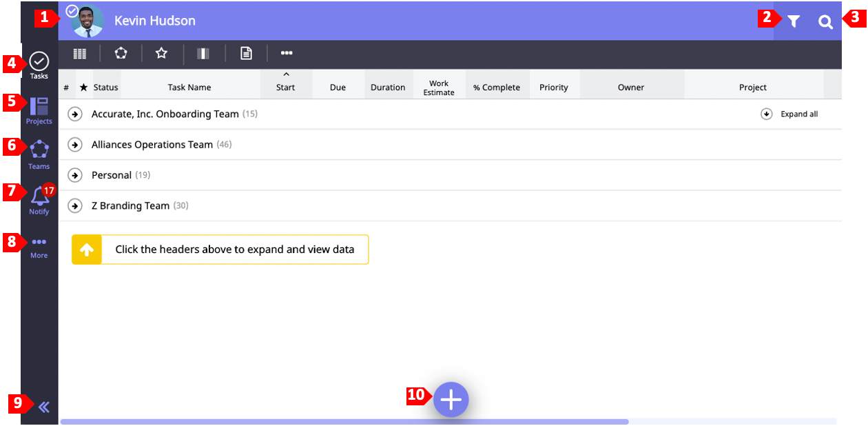The width and height of the screenshot is (868, 426).
Task: Click the search magnifier icon
Action: [x=825, y=22]
